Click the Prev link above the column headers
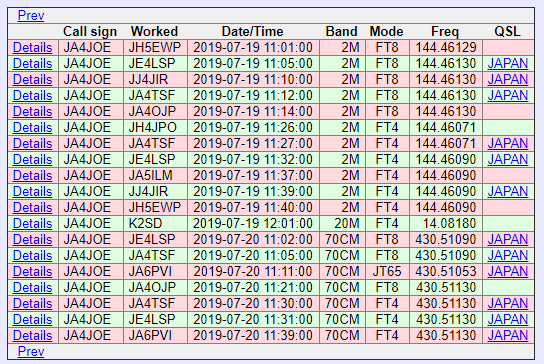This screenshot has width=544, height=364. coord(31,15)
